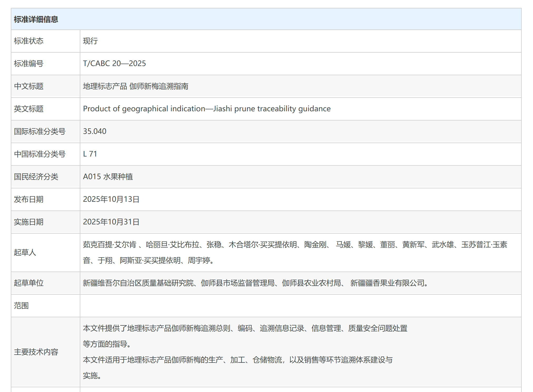533x392 pixels.
Task: Click the English title Jiashi prune text
Action: pyautogui.click(x=234, y=109)
